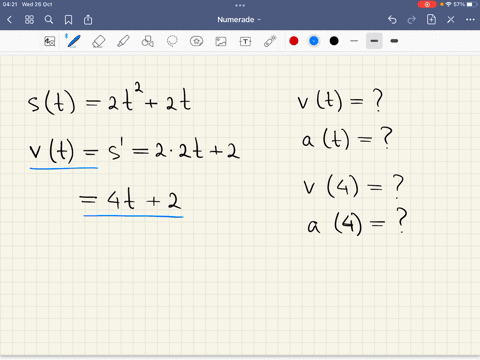
Task: Redo the last undone stroke
Action: 412,20
